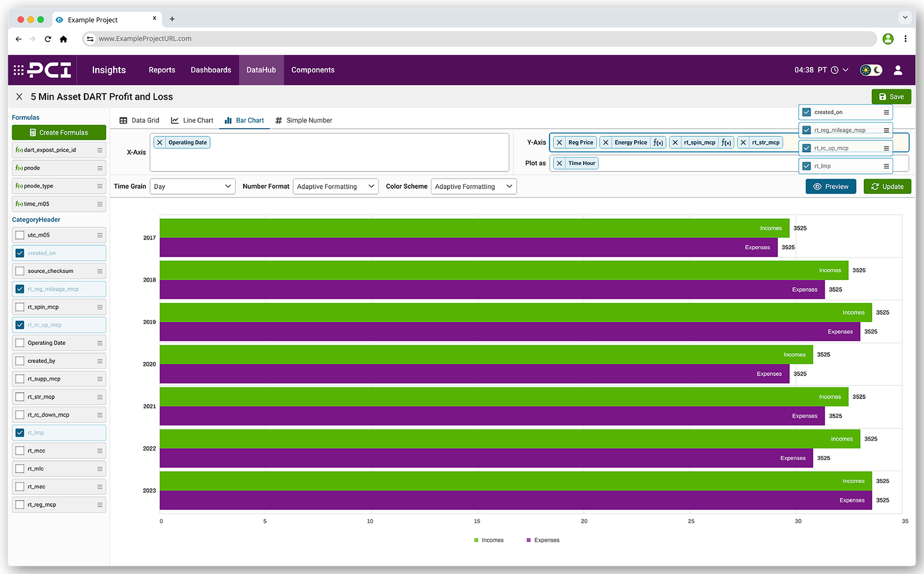Switch to the Bar Chart view icon
The height and width of the screenshot is (574, 924).
point(229,120)
